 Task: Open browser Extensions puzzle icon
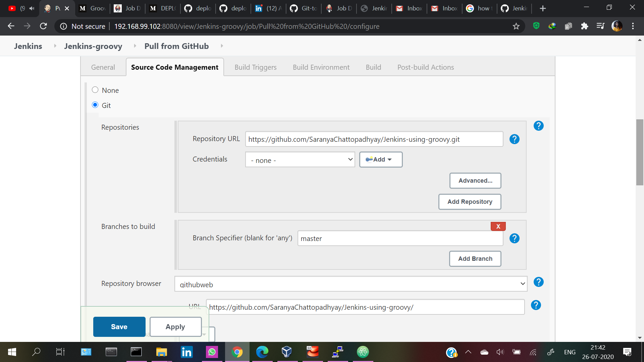point(584,26)
